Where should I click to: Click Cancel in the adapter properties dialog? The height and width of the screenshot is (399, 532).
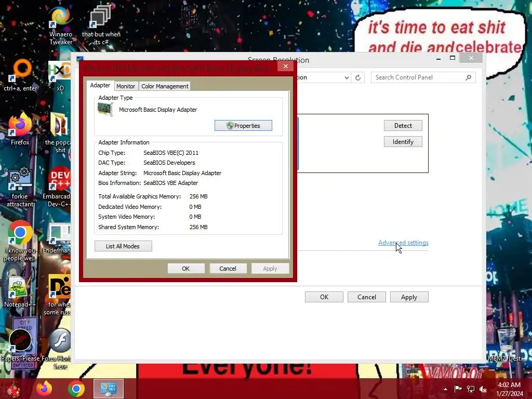[228, 269]
